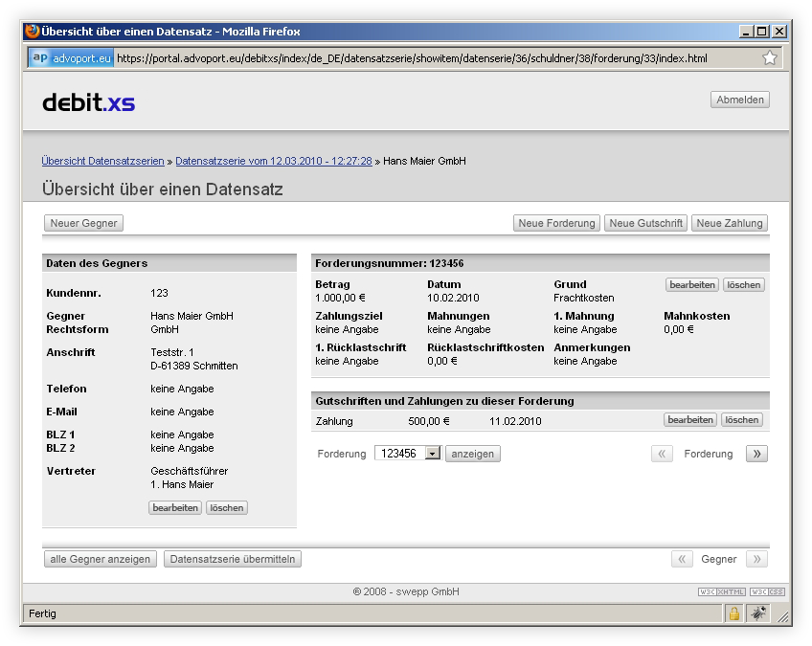Click the Übersicht über einen Datensatz page heading
Viewport: 812px width, 646px height.
click(163, 189)
